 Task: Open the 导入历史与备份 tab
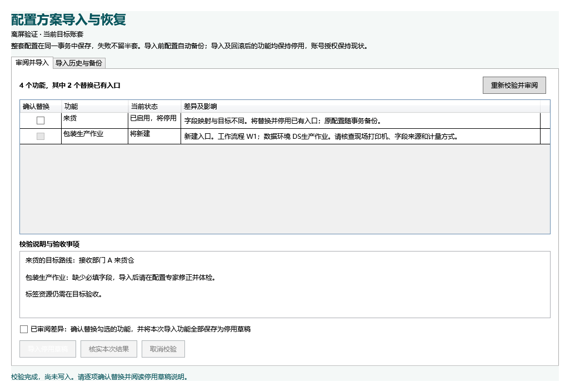pos(79,63)
